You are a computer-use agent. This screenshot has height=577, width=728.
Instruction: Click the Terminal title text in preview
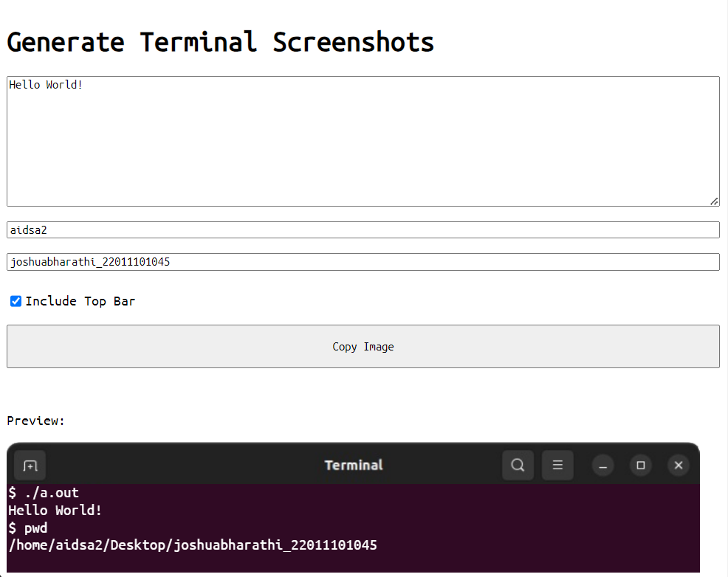[x=354, y=465]
